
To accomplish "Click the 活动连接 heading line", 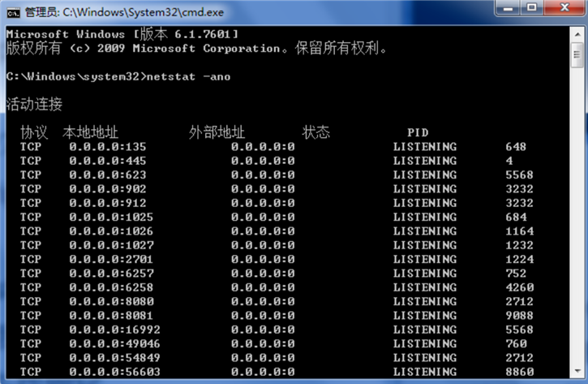I will pyautogui.click(x=34, y=105).
